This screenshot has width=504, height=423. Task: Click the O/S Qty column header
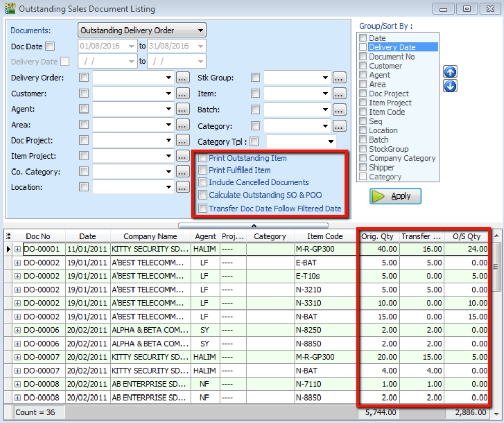466,236
